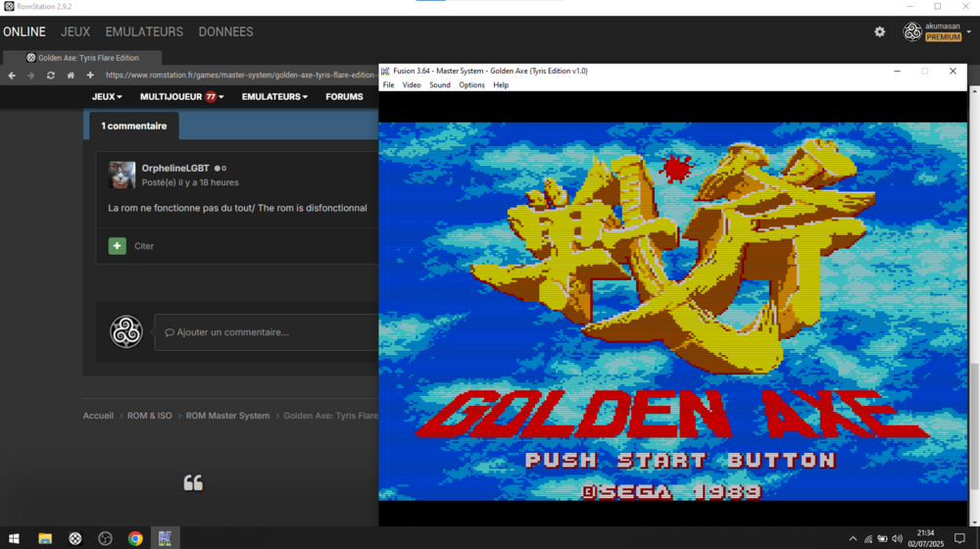Open OBS Studio from the taskbar
This screenshot has width=980, height=549.
[105, 538]
